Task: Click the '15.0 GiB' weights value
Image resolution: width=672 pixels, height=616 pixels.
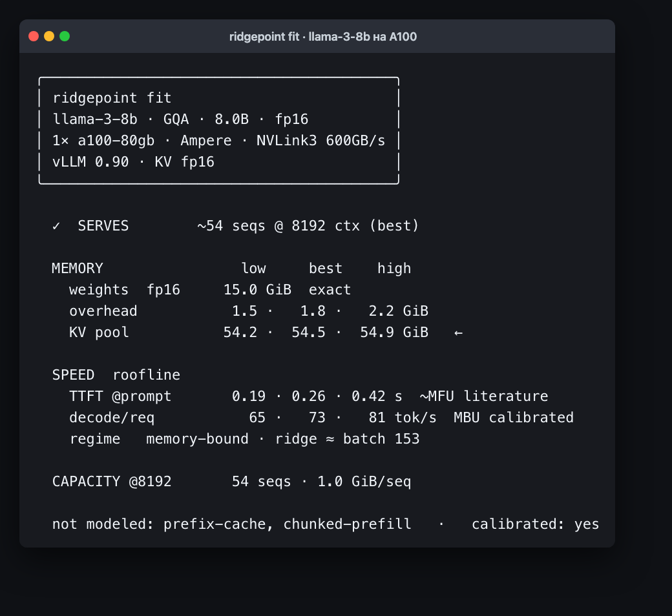Action: 257,290
